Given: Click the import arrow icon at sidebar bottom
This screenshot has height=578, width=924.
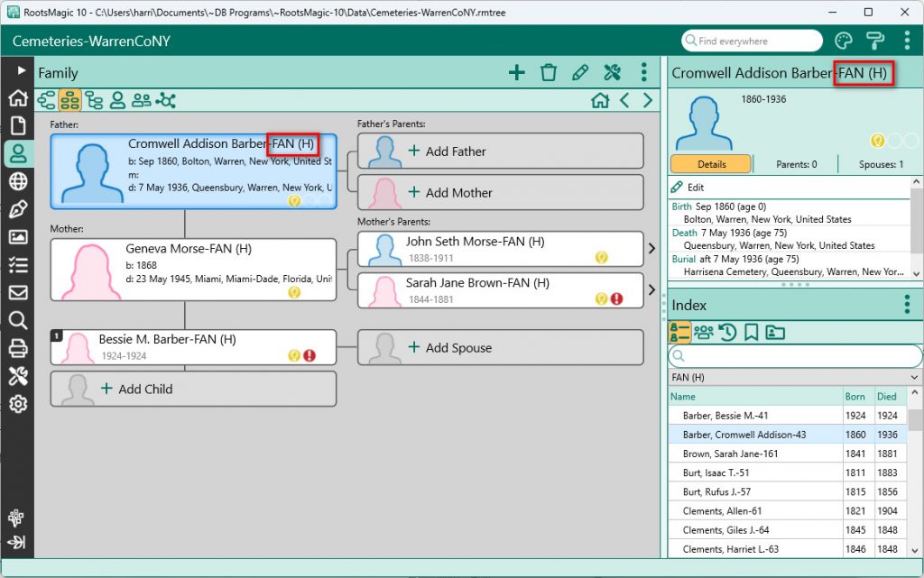Looking at the screenshot, I should click(x=16, y=542).
